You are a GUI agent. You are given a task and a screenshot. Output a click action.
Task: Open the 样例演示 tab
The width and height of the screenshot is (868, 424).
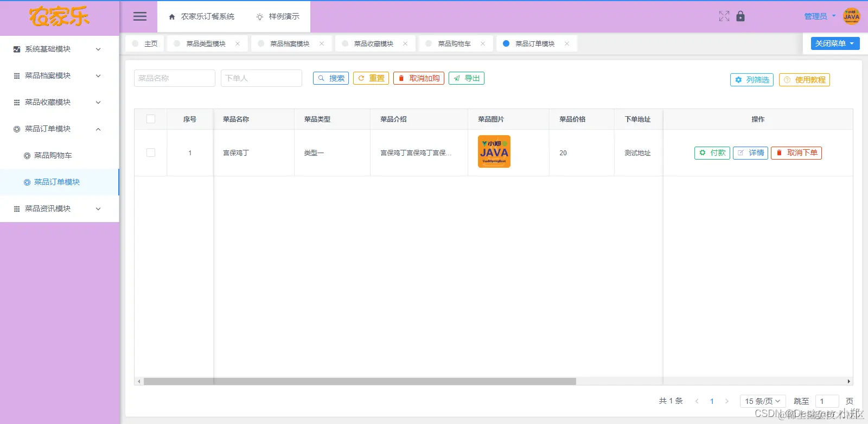tap(278, 17)
